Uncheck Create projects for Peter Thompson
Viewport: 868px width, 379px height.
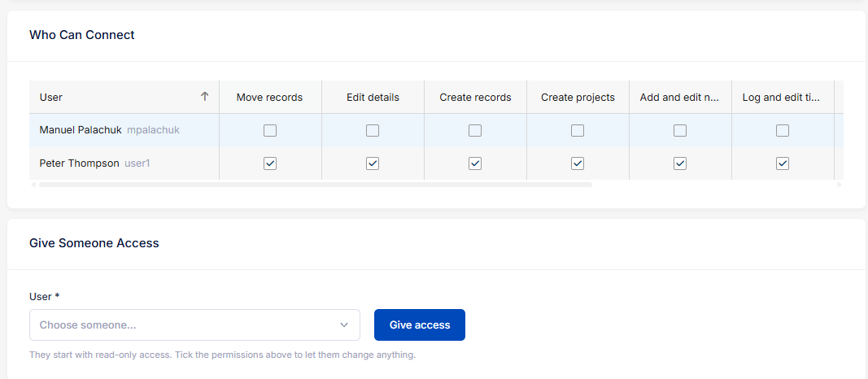click(x=578, y=163)
